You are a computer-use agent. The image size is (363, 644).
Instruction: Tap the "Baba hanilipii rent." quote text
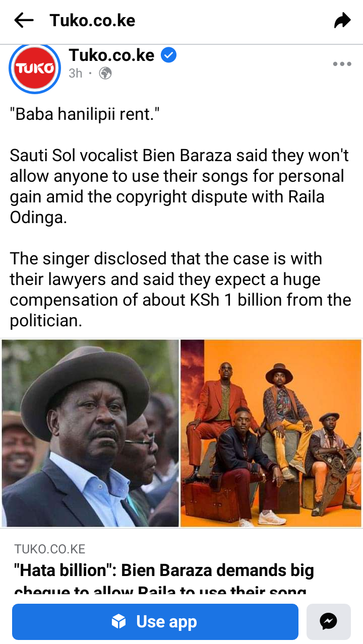coord(85,114)
